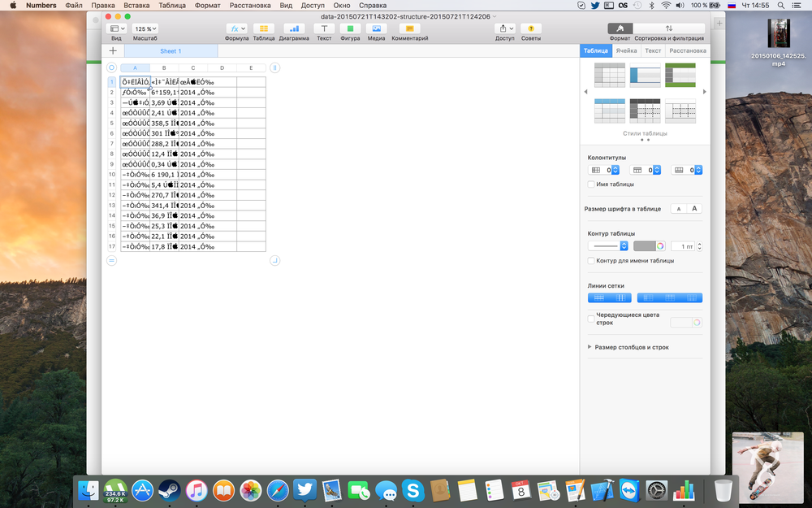Apply the green table style thumbnail
Screen dimensions: 812x508
[x=680, y=75]
